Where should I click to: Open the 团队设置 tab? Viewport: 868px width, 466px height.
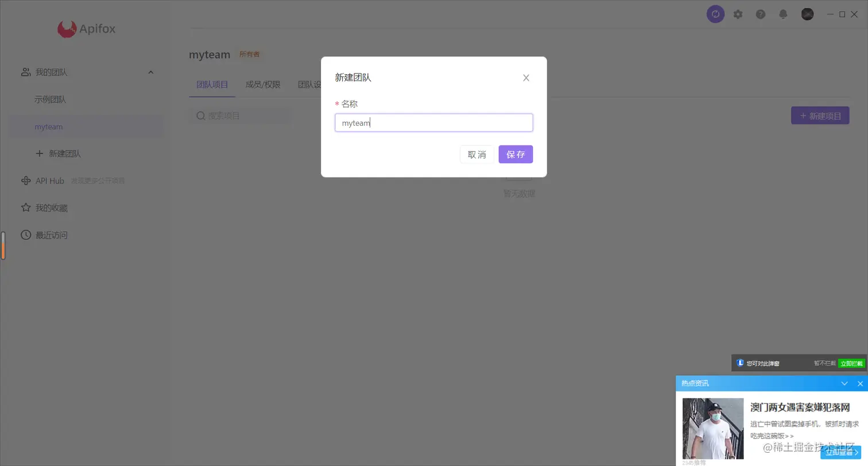[x=310, y=84]
